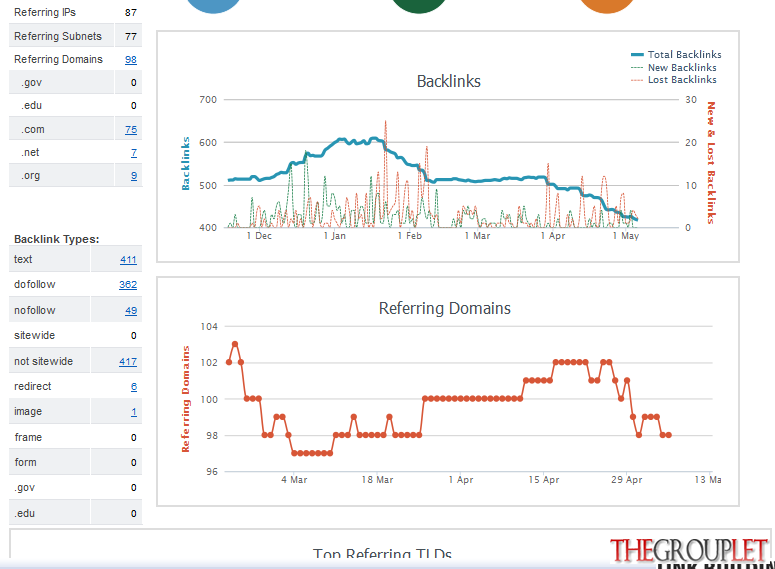Open the redirect backlinks count 6
This screenshot has height=569, width=775.
(134, 387)
